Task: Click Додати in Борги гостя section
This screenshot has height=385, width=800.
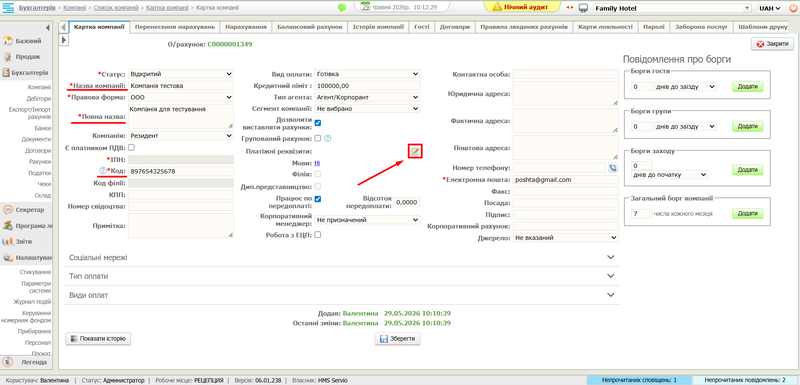Action: click(x=748, y=87)
